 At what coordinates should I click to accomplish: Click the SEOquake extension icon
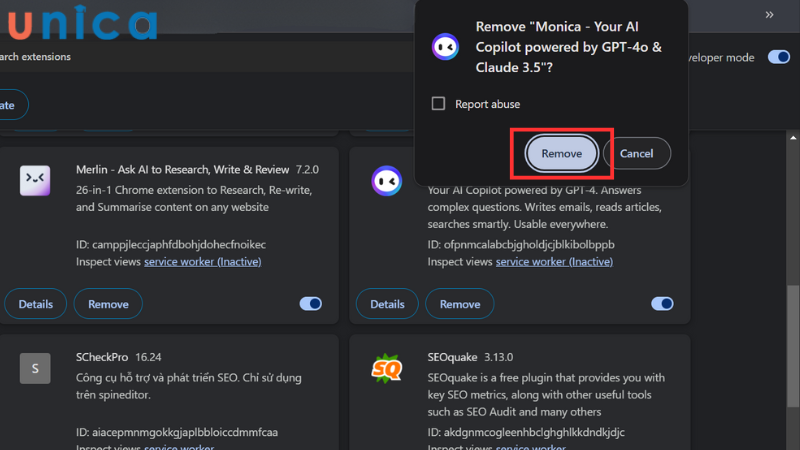pos(387,368)
